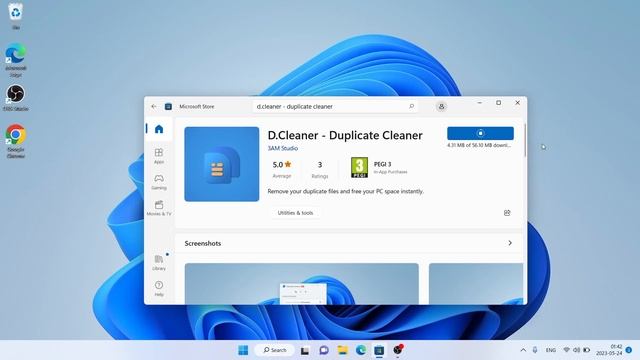The image size is (640, 360).
Task: Go back in Microsoft Store
Action: 154,107
